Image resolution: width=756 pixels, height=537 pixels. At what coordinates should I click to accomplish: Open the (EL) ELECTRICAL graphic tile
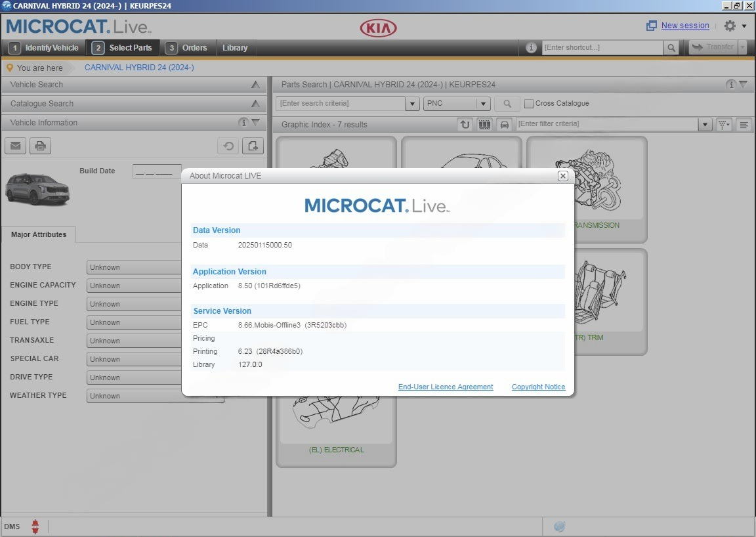pos(336,431)
